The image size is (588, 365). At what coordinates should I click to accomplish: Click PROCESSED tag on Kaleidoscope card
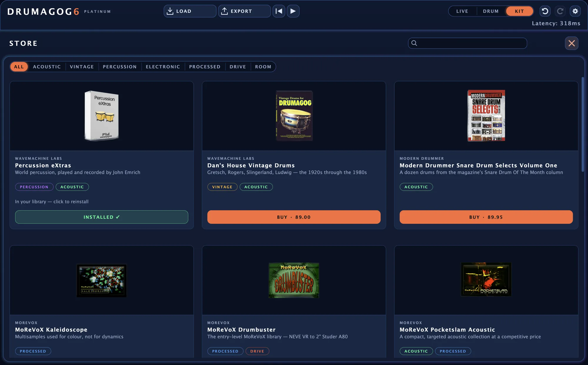click(x=33, y=351)
